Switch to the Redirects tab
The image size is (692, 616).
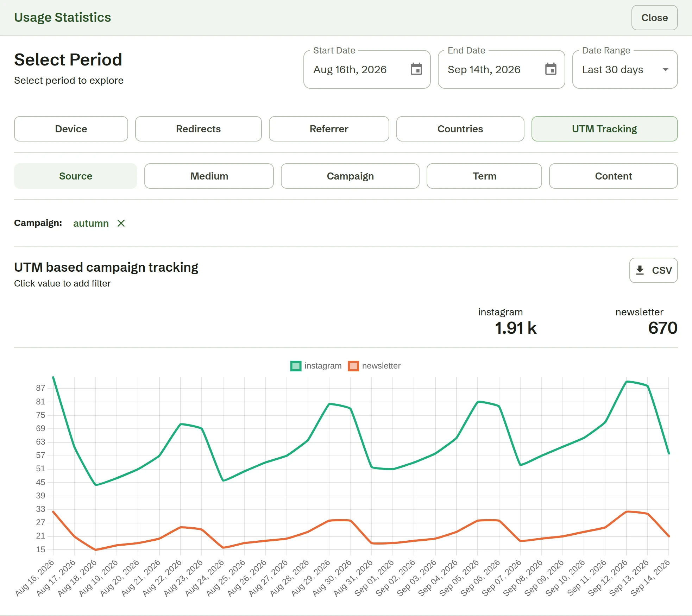(199, 129)
